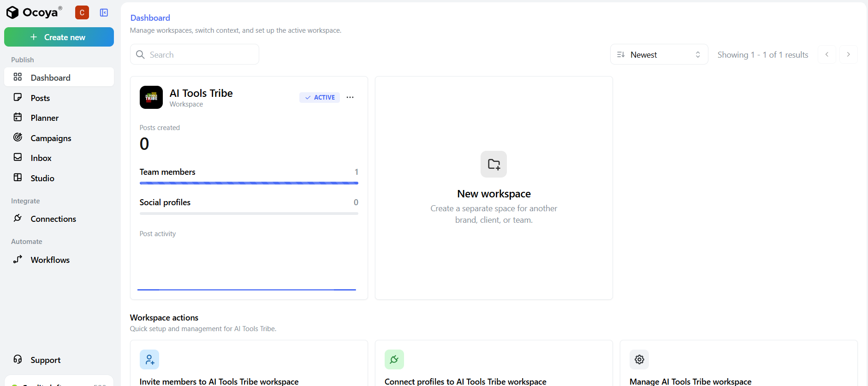Screen dimensions: 868x386
Task: Click the search magnifier icon
Action: coord(140,54)
